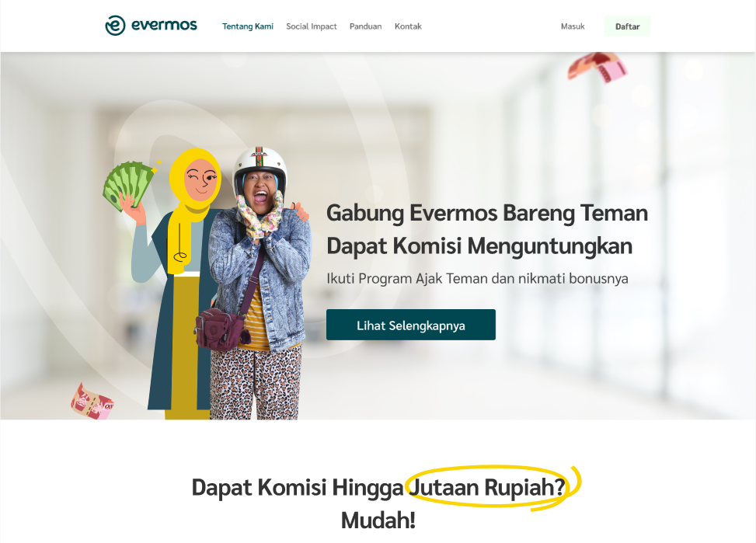Click the Gabung Evermos Bareng Teman headline

point(487,213)
